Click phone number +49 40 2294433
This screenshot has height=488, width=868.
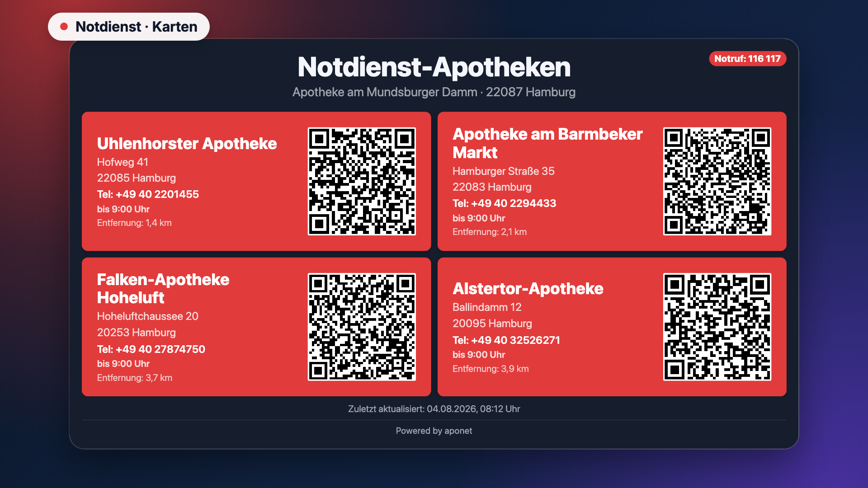click(x=514, y=203)
